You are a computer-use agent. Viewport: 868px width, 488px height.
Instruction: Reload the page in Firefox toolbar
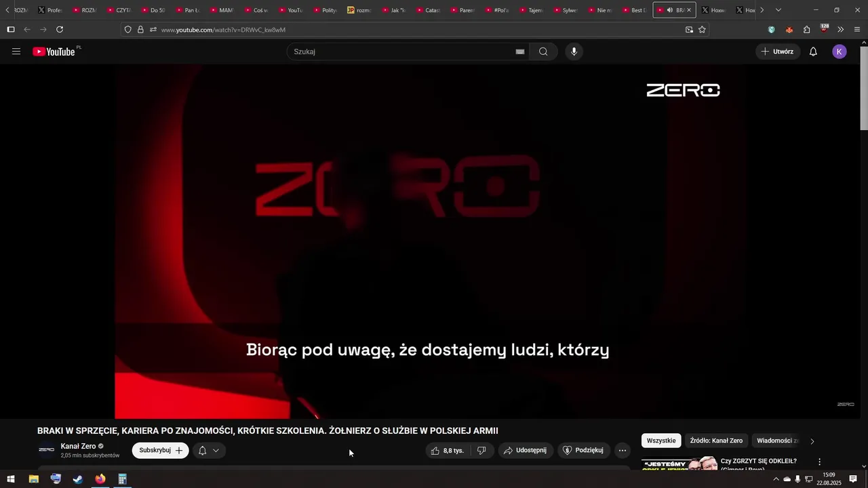(x=60, y=29)
